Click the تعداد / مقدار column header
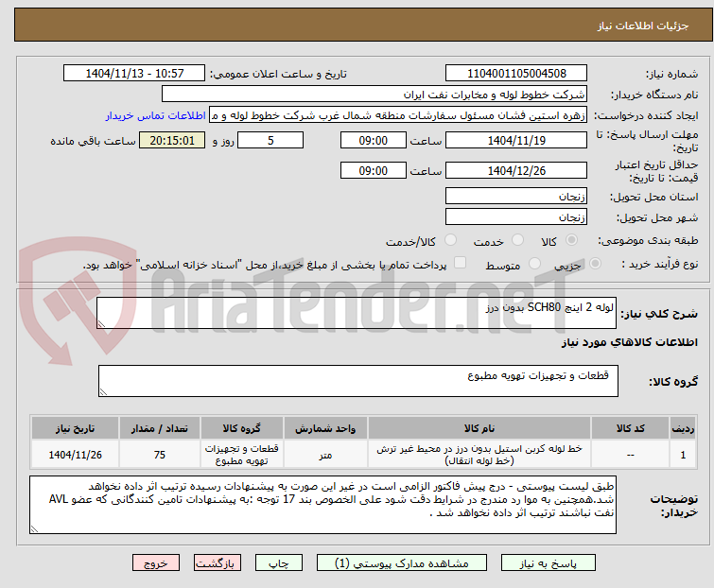 pos(160,428)
